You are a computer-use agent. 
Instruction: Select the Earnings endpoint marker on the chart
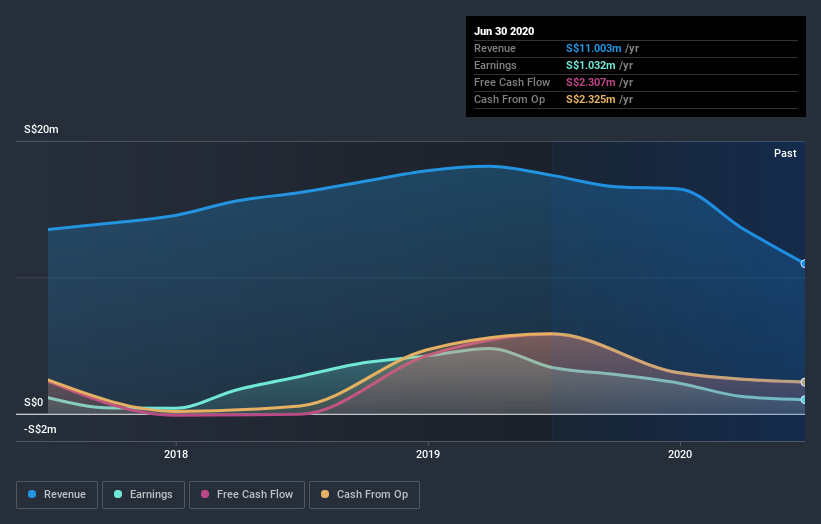pyautogui.click(x=804, y=399)
